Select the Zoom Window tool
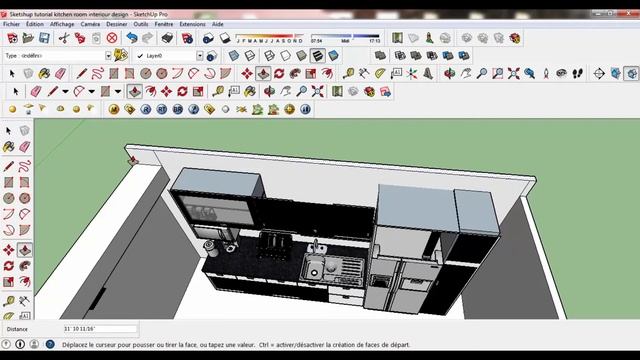The image size is (640, 360). pos(498,73)
